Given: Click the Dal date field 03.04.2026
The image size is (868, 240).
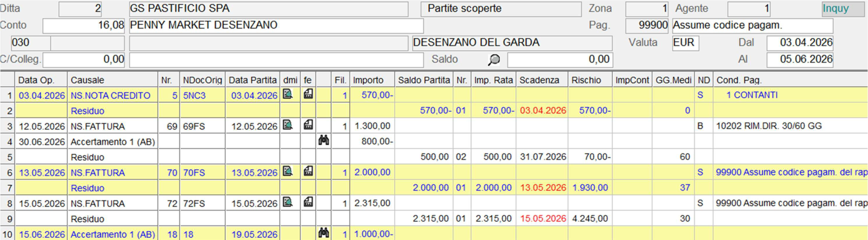Looking at the screenshot, I should click(x=800, y=43).
